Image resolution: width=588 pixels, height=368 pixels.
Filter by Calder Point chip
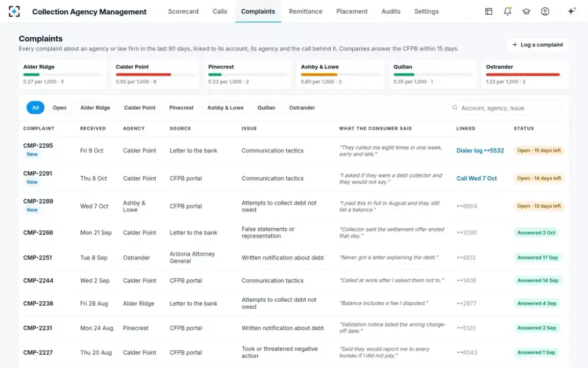[x=140, y=108]
